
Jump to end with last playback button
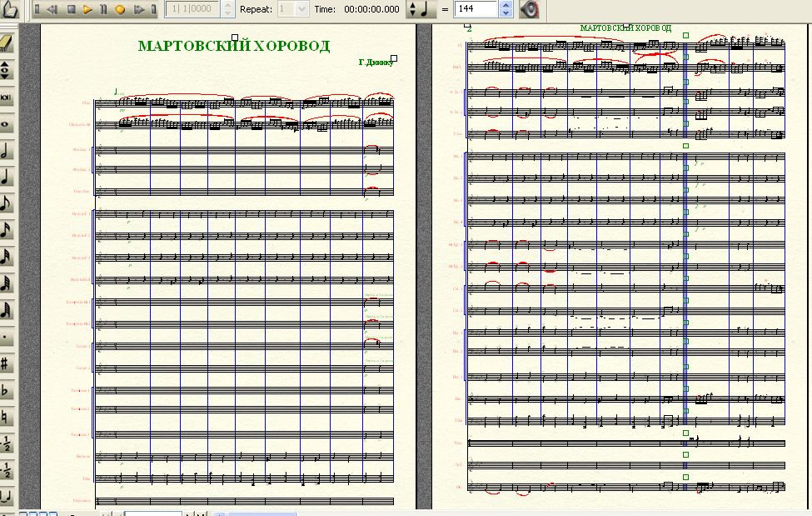click(153, 9)
